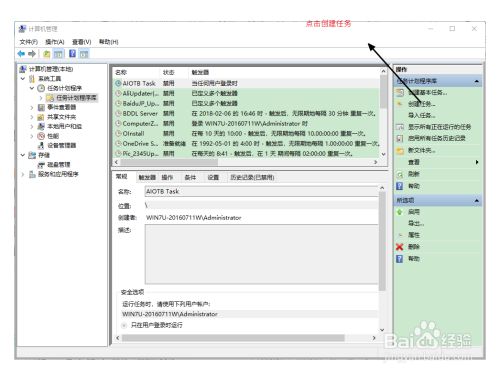Select the OneDrive task row
This screenshot has height=374, width=500.
pos(246,144)
